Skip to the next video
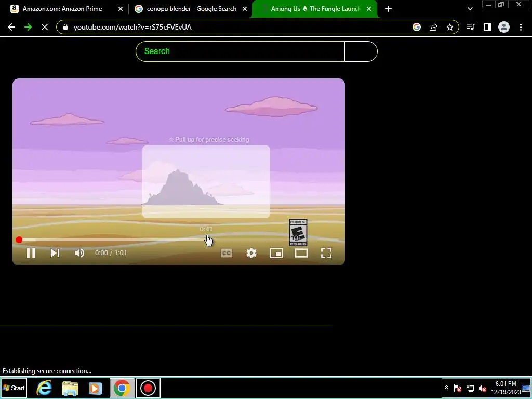The image size is (532, 399). (x=55, y=253)
